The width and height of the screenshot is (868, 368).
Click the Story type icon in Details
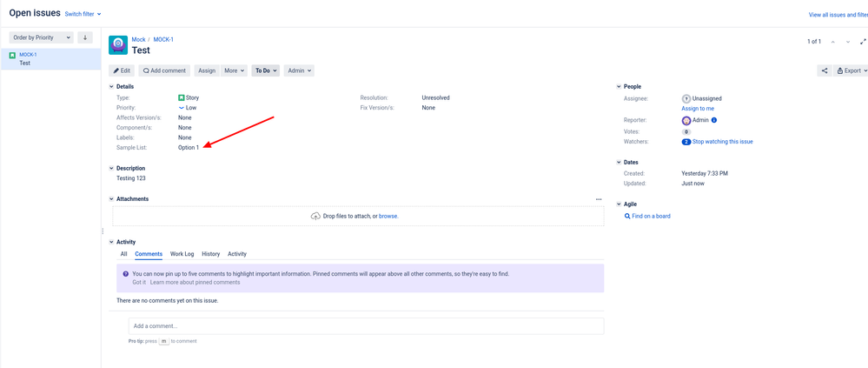[181, 97]
